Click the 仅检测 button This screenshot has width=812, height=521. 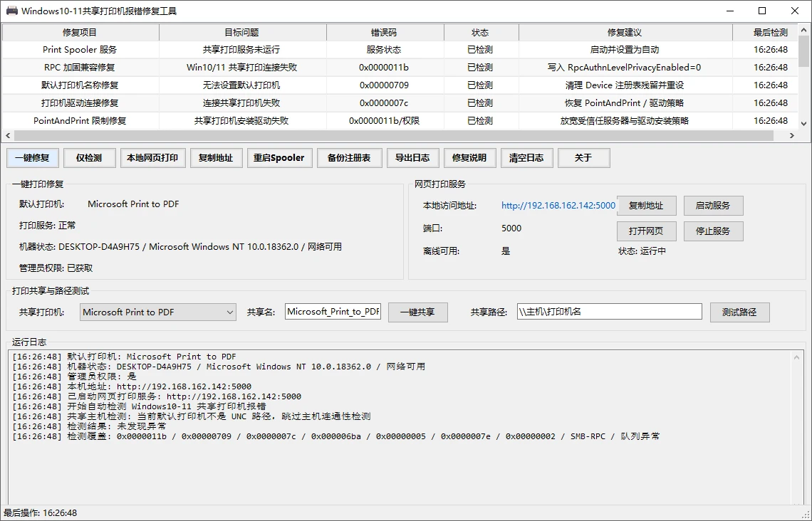[x=89, y=158]
